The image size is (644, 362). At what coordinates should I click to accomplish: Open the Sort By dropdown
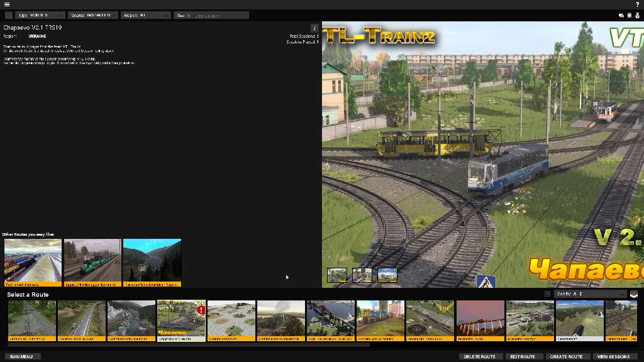[x=590, y=294]
